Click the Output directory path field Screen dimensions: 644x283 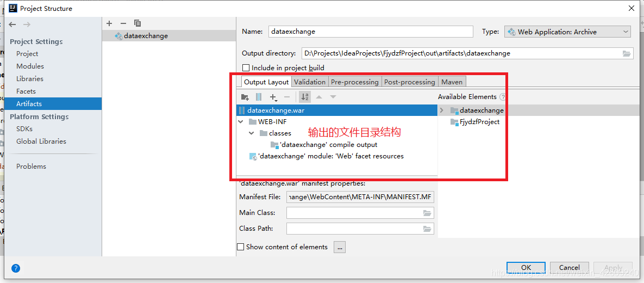pyautogui.click(x=467, y=53)
